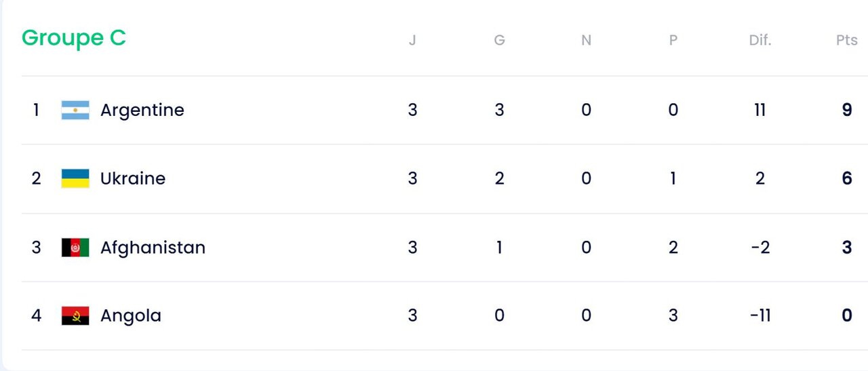Screen dimensions: 868x371
Task: Open the Argentine team link
Action: (x=142, y=110)
